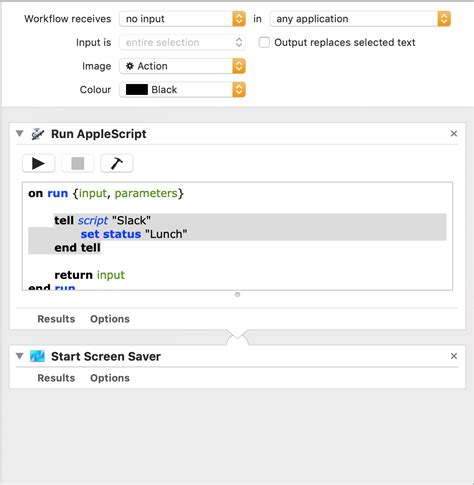Show Results under Run AppleScript
474x485 pixels.
[56, 319]
